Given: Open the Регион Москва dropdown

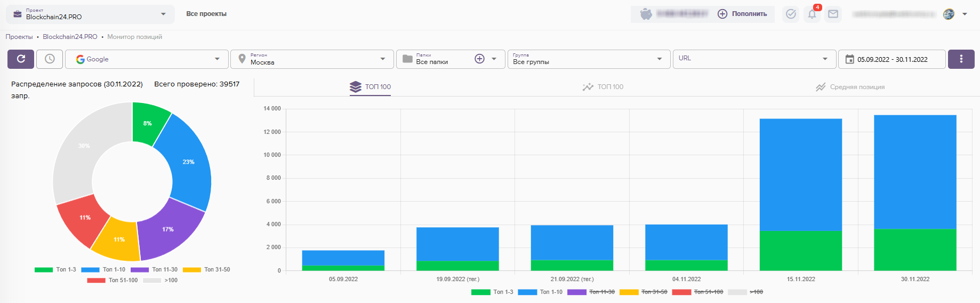Looking at the screenshot, I should [312, 59].
